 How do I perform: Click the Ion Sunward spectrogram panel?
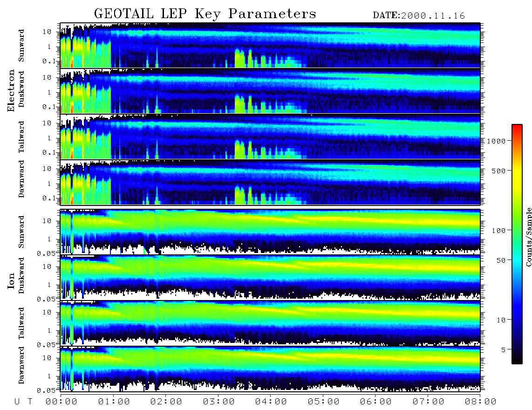270,232
